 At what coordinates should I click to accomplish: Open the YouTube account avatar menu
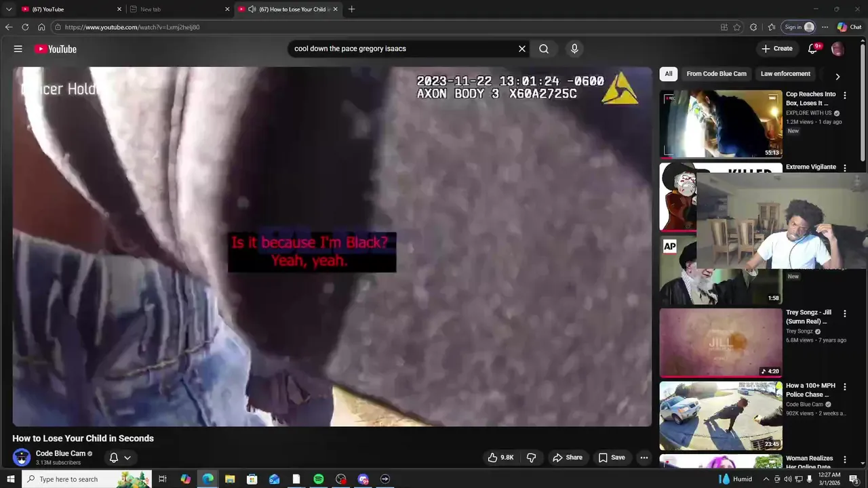[x=837, y=49]
